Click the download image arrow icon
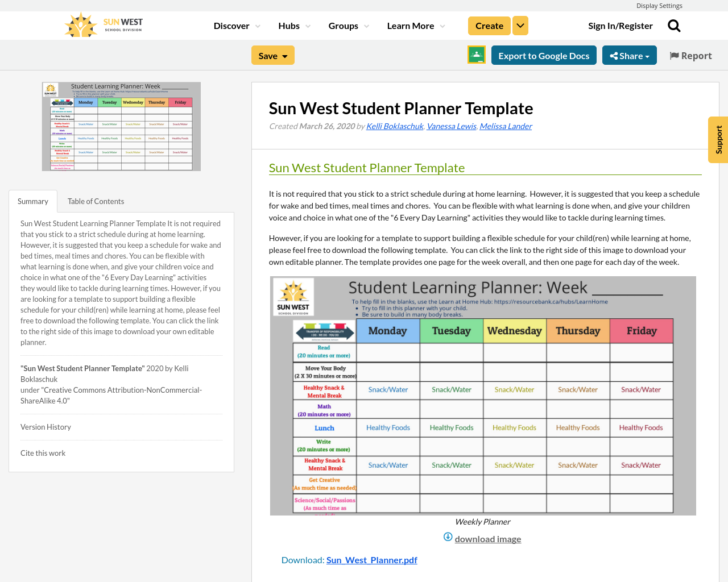Image resolution: width=728 pixels, height=582 pixels. [x=447, y=537]
